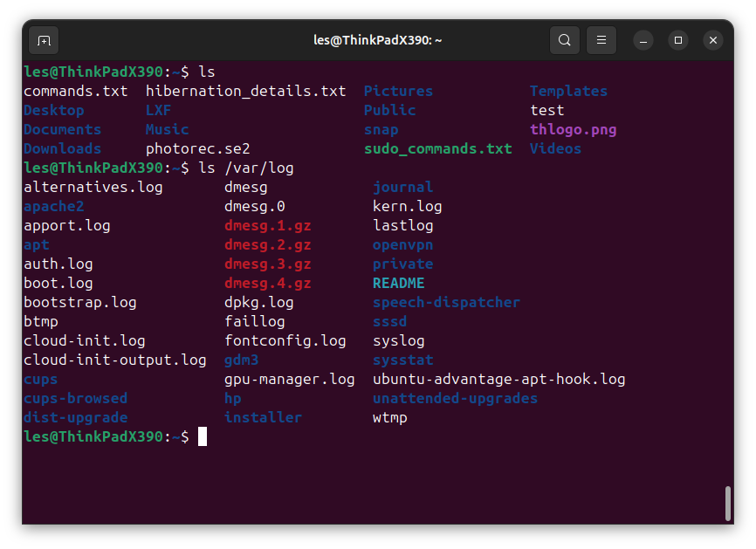Screen dimensions: 756x549
Task: Click the title les@ThinkPadX390: ~
Action: [x=377, y=38]
